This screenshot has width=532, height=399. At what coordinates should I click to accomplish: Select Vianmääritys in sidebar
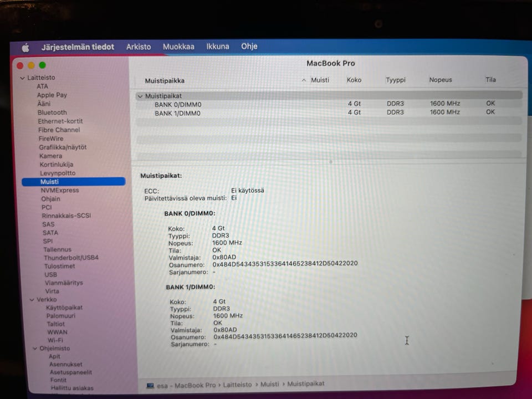click(x=64, y=283)
